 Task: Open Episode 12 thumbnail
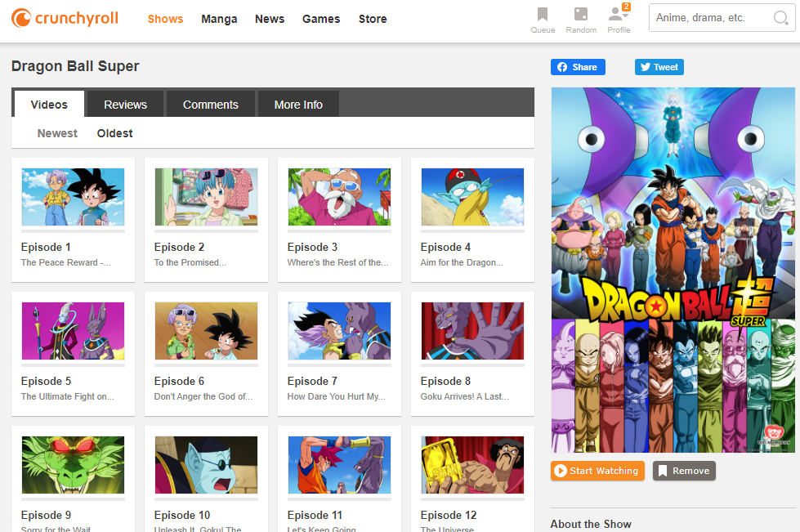point(472,465)
